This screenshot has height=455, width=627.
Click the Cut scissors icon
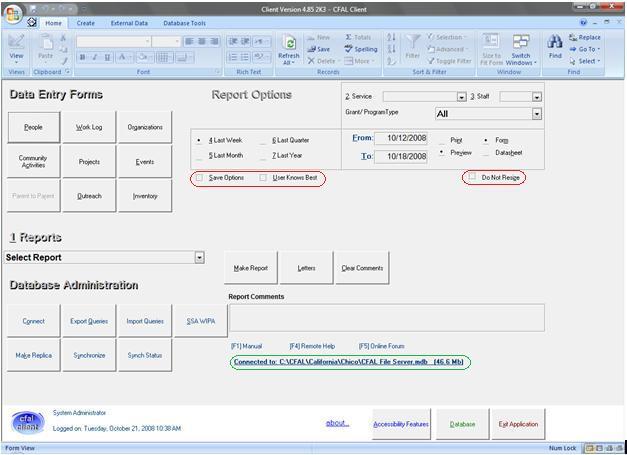tap(63, 38)
